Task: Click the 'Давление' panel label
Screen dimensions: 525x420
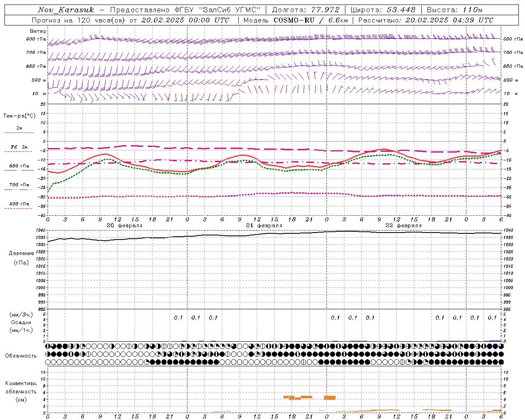Action: (x=21, y=253)
